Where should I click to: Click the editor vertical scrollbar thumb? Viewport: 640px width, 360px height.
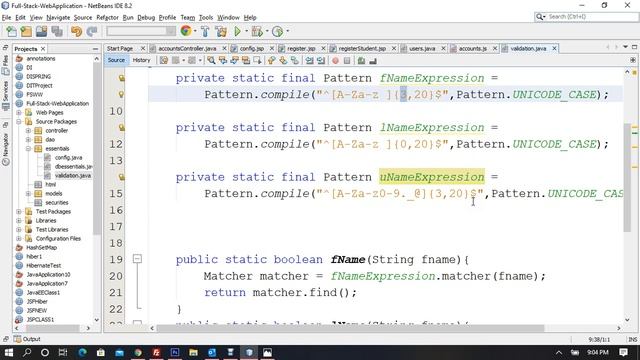(x=627, y=177)
